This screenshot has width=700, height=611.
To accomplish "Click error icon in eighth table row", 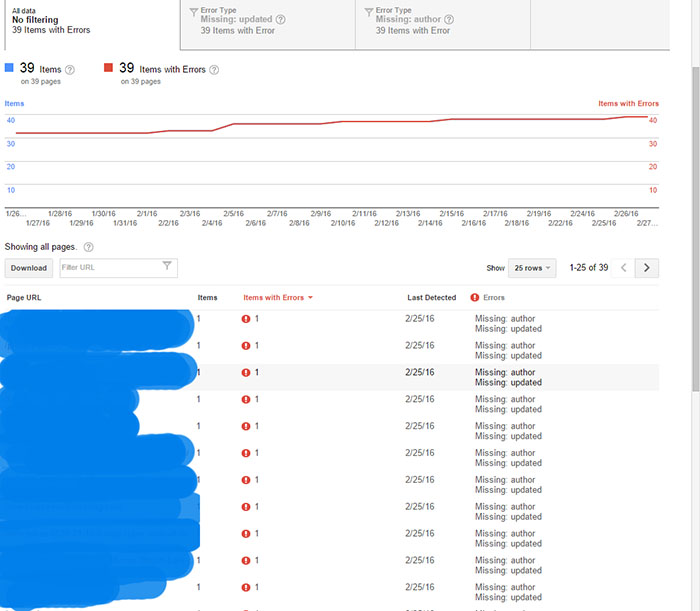I will [246, 507].
